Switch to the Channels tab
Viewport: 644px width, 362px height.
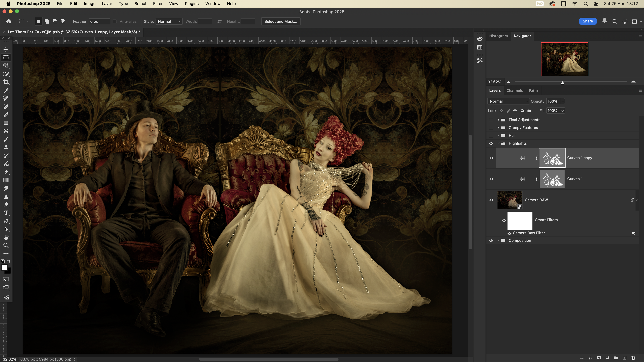click(x=514, y=90)
